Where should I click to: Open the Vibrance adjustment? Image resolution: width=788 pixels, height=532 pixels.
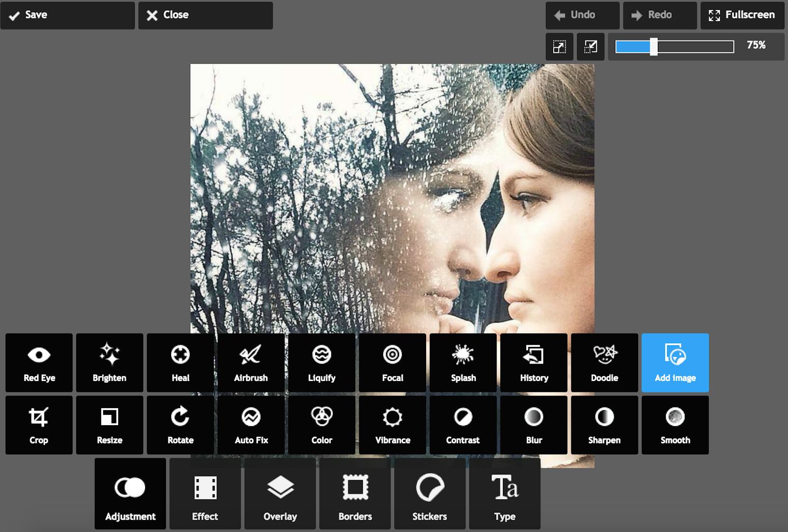click(392, 425)
